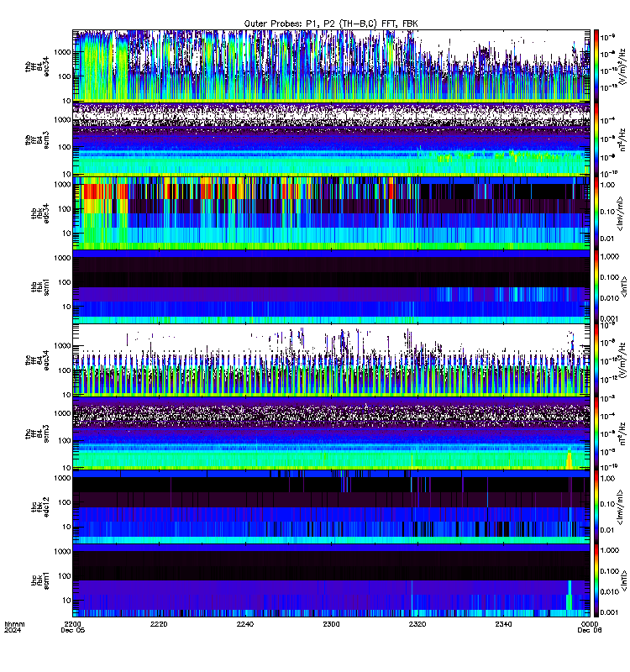This screenshot has height=672, width=630.
Task: Click the 0000 time axis label
Action: 590,624
